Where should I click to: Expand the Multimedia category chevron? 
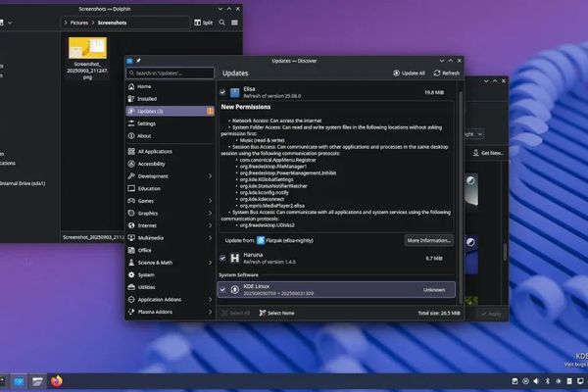coord(210,238)
